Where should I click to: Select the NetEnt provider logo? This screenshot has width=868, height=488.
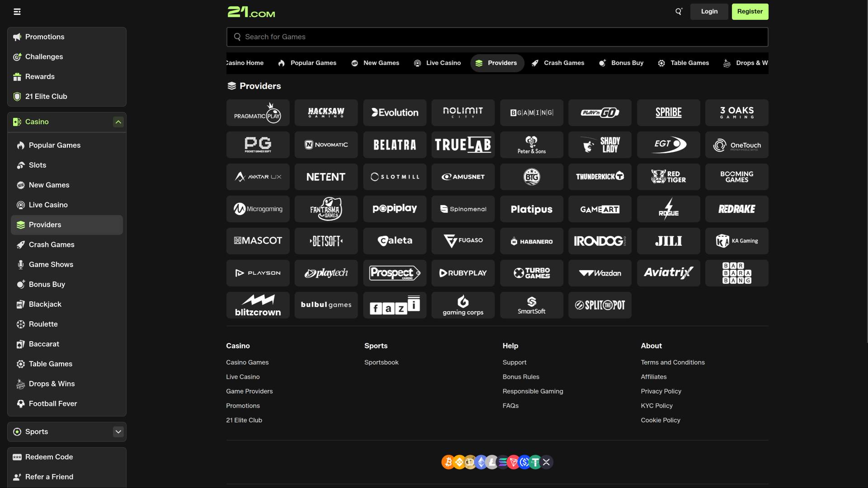[x=326, y=177]
